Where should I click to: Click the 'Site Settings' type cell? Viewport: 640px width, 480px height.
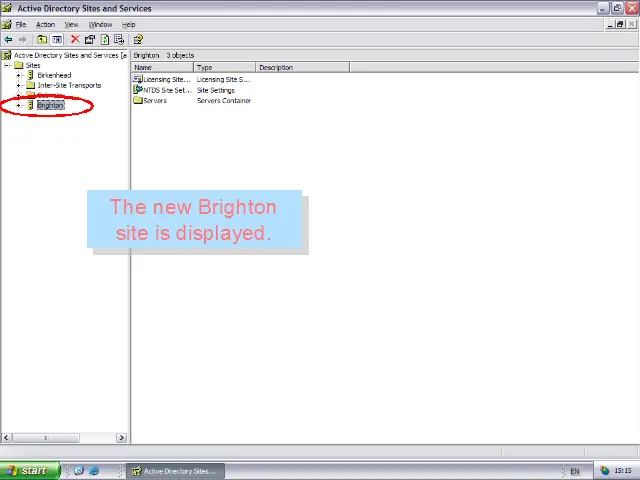click(216, 90)
